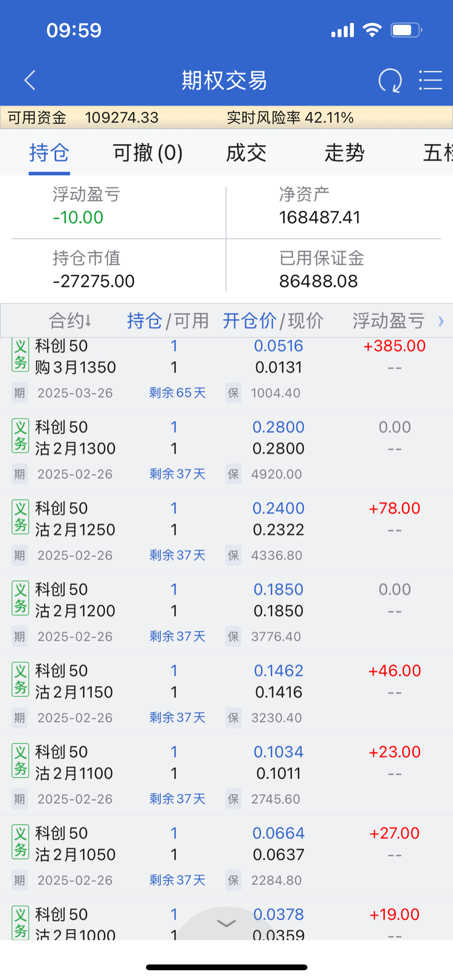Toggle 开仓价/现价 column header
Viewport: 453px width, 980px height.
point(273,321)
